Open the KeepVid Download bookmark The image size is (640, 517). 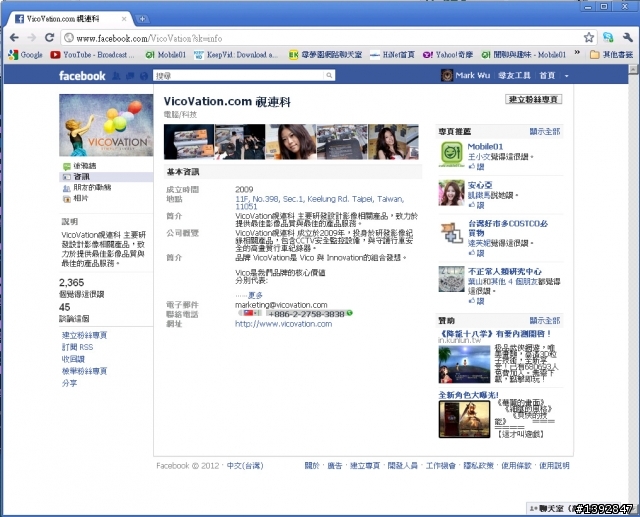click(236, 55)
